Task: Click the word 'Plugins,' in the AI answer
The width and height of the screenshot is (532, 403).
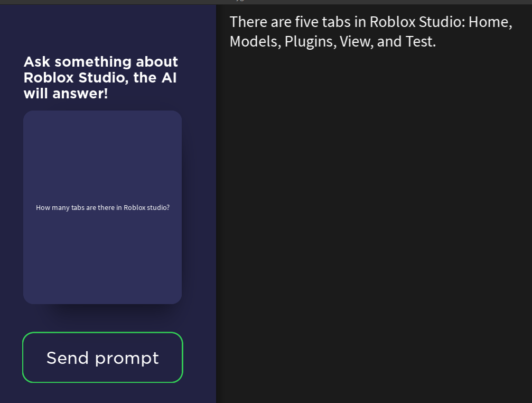Action: coord(310,42)
